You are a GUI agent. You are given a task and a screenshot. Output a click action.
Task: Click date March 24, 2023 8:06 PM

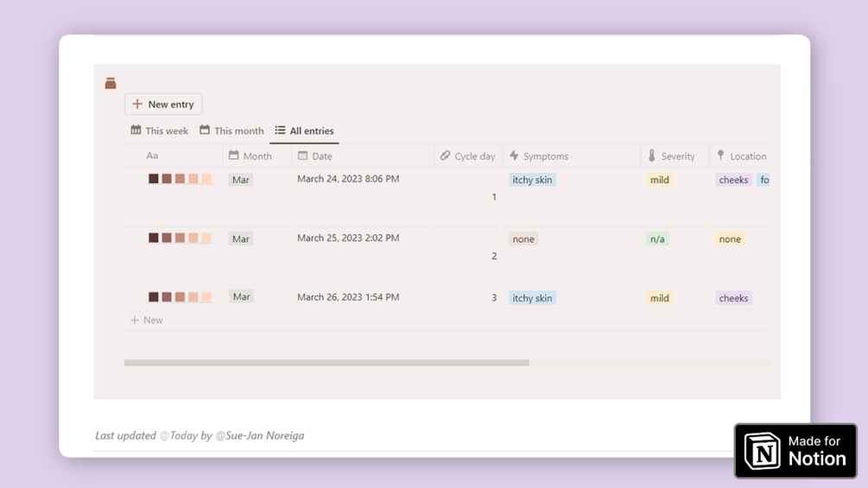348,179
